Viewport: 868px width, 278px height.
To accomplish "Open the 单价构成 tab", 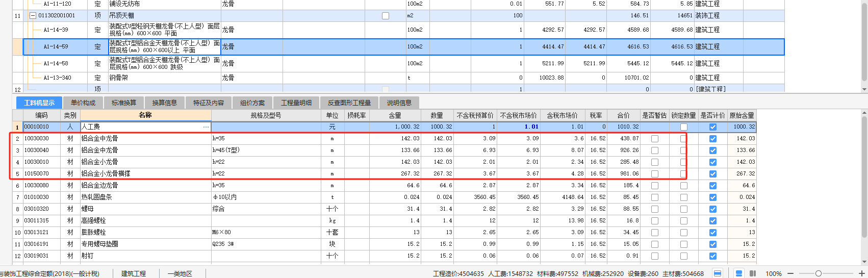I will tap(83, 103).
